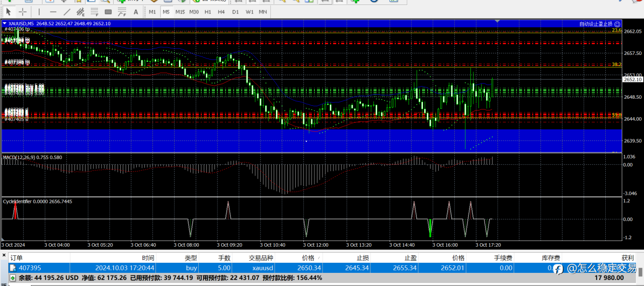Select the equidistant channel tool
The height and width of the screenshot is (286, 644).
pyautogui.click(x=80, y=12)
